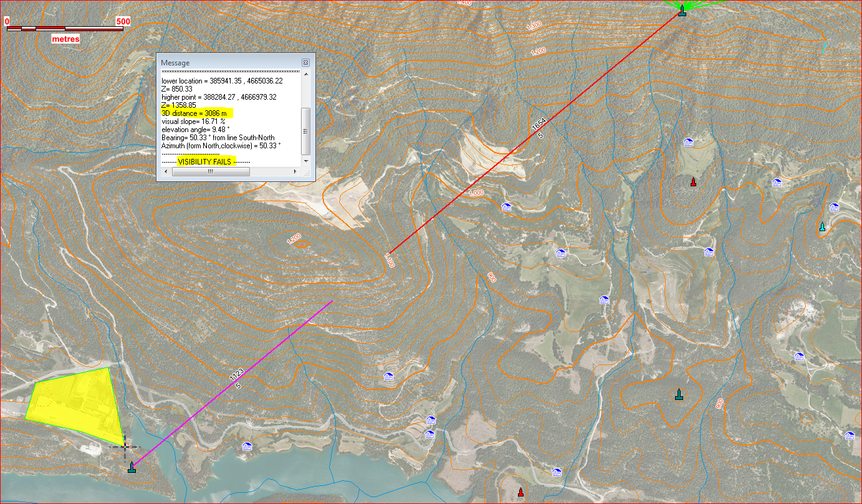The width and height of the screenshot is (862, 504).
Task: Click the "Bearing= 50.33" line
Action: pyautogui.click(x=218, y=138)
